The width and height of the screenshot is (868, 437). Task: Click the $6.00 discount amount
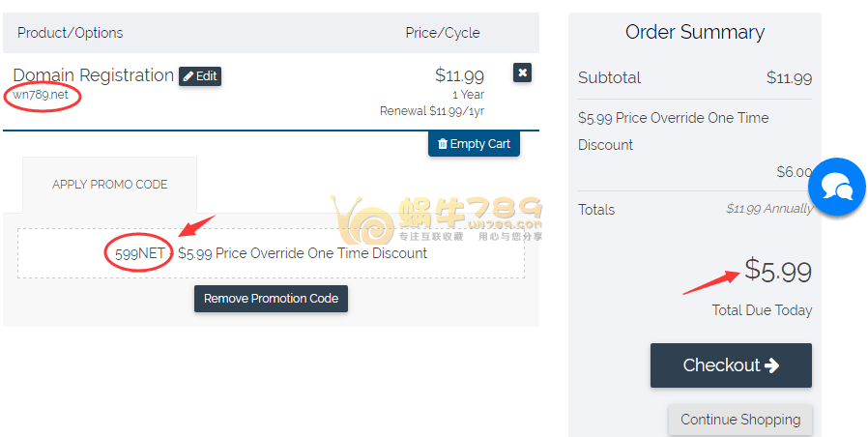[x=794, y=172]
